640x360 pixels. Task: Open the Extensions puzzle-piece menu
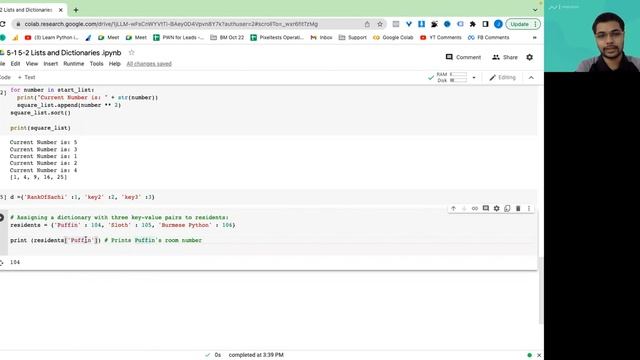473,24
